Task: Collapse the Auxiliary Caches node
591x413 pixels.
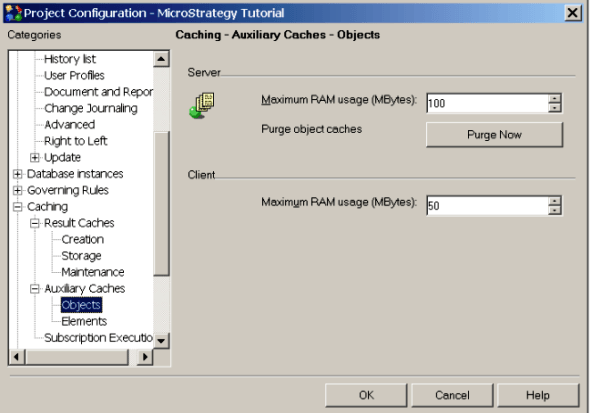Action: [x=35, y=289]
